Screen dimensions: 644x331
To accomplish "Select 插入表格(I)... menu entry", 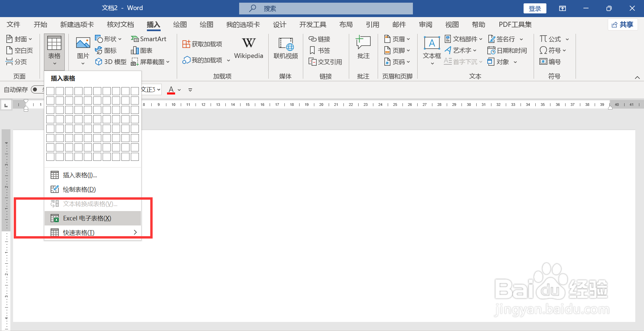I will coord(93,175).
